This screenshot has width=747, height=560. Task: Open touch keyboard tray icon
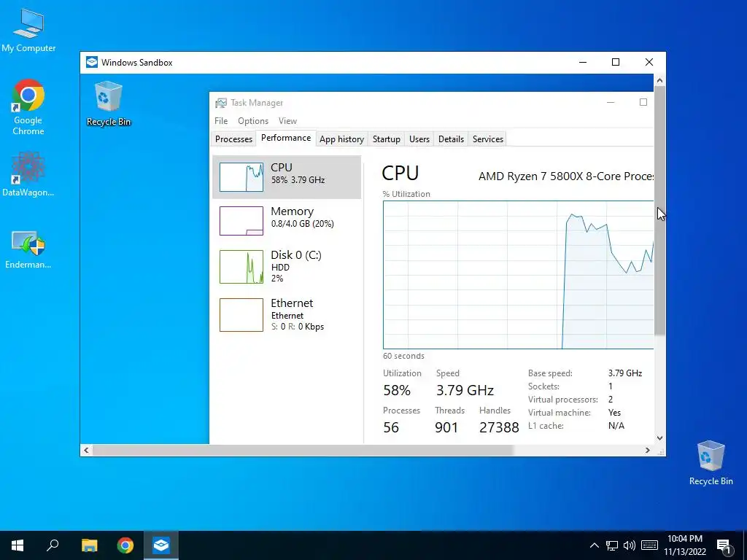(x=649, y=545)
